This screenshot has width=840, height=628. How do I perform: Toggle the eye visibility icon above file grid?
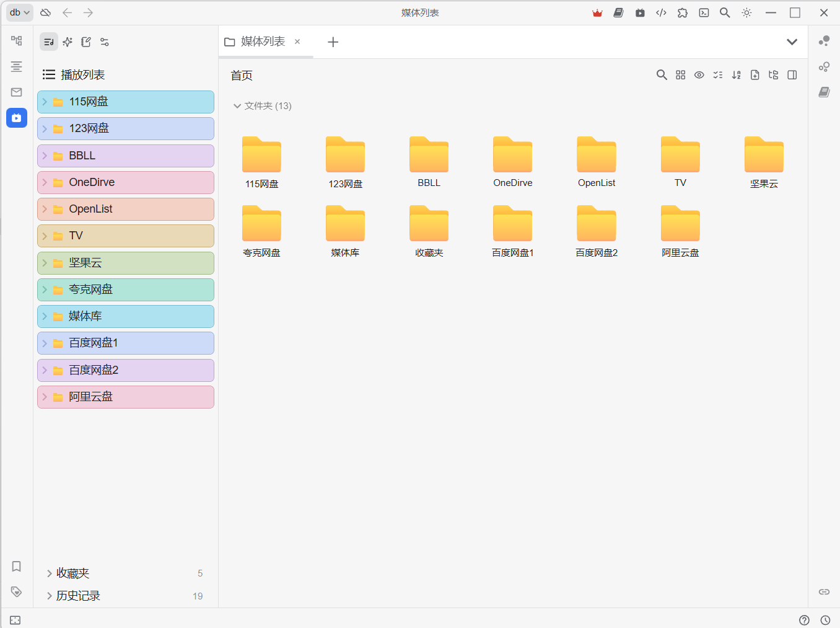tap(699, 74)
